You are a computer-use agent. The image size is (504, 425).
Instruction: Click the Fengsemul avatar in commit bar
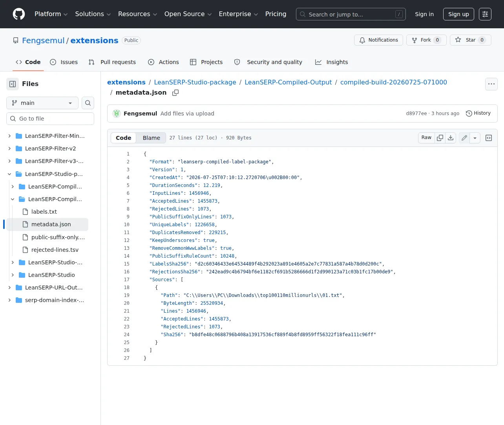(117, 114)
